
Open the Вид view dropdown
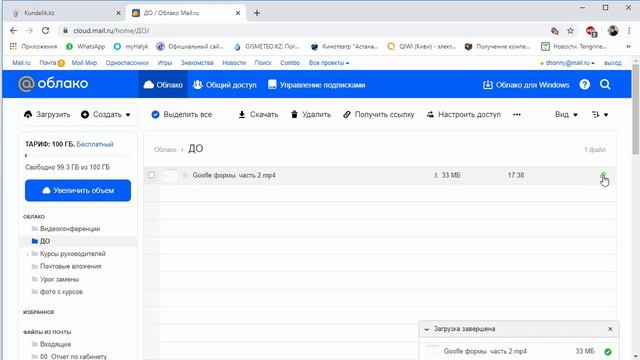566,115
